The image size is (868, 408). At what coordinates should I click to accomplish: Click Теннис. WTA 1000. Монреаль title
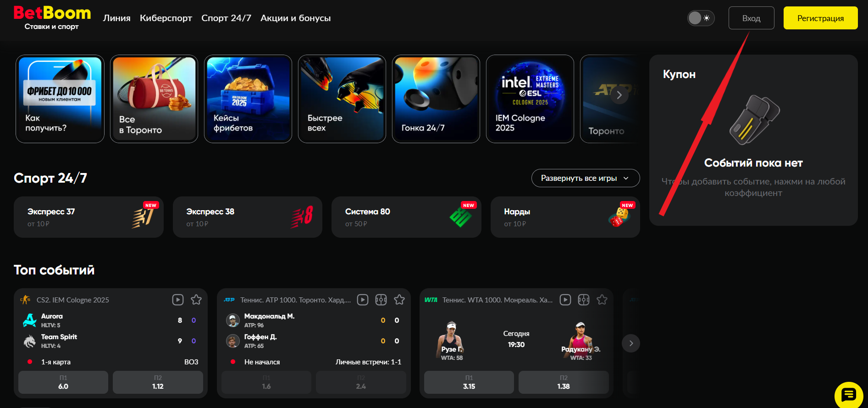point(498,300)
